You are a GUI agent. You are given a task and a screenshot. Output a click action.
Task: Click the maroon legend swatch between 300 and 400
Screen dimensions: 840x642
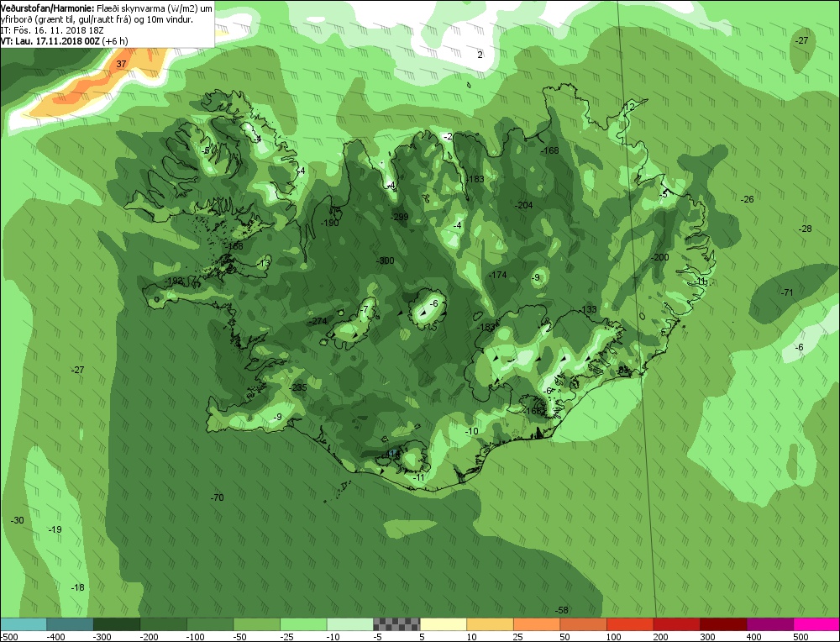(x=723, y=624)
